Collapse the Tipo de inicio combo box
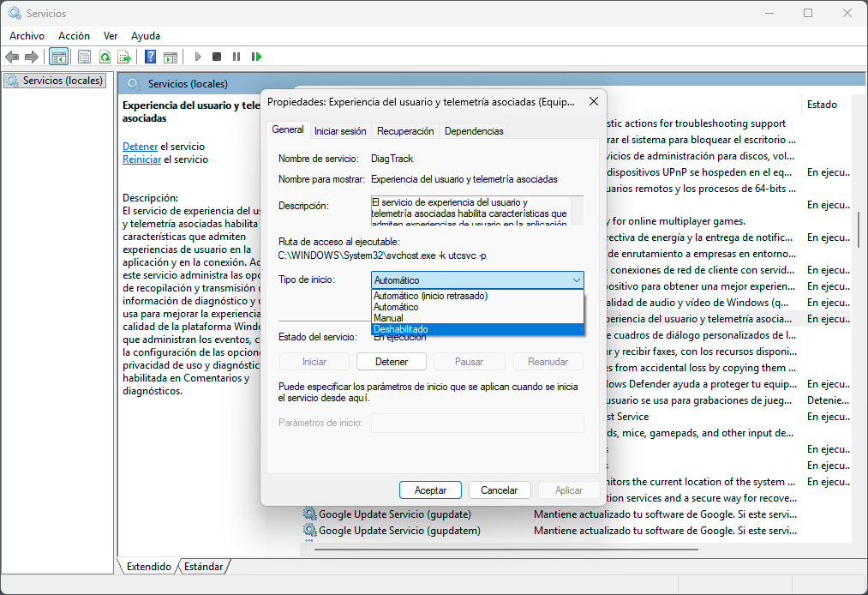Image resolution: width=868 pixels, height=595 pixels. coord(576,280)
